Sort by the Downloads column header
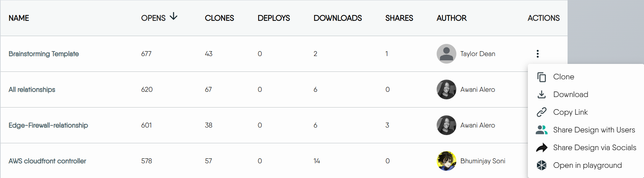 [x=338, y=18]
